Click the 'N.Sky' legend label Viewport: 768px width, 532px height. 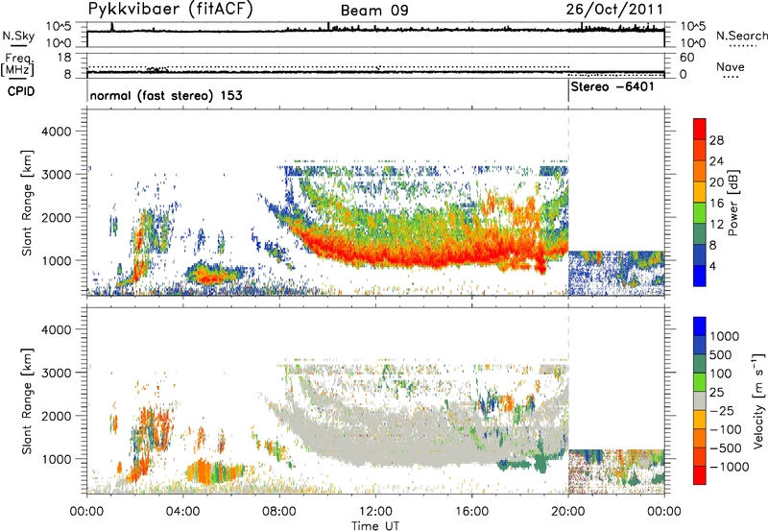[18, 36]
